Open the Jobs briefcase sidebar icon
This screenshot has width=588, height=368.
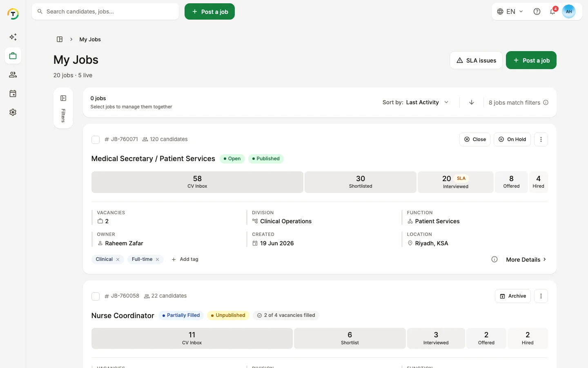click(13, 56)
